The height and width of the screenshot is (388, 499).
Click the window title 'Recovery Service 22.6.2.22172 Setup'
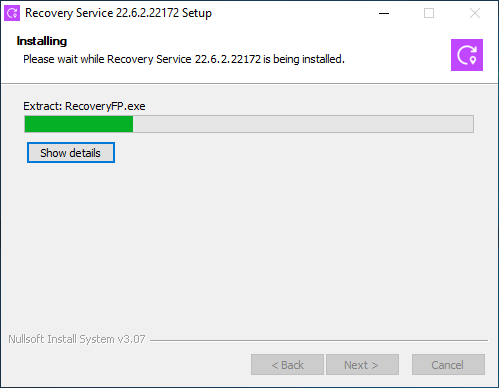(118, 13)
